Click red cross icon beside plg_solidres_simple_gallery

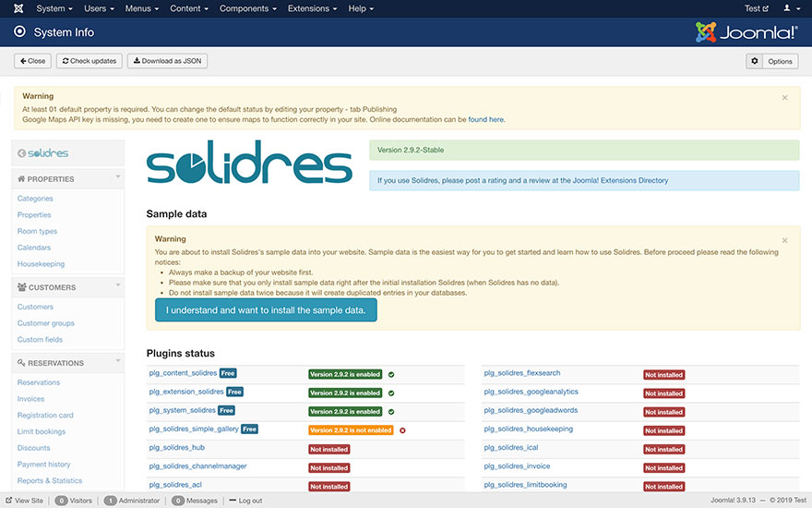pyautogui.click(x=402, y=429)
